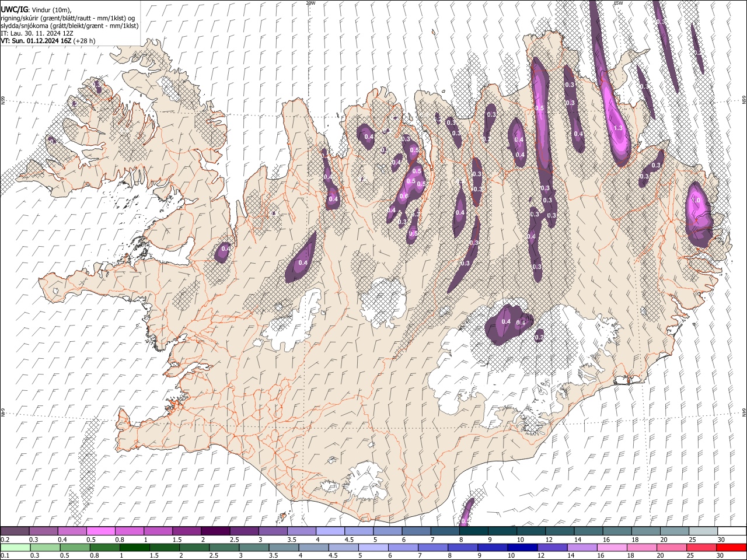Click the 64N latitude label on right edge
747x560 pixels.
[744, 412]
